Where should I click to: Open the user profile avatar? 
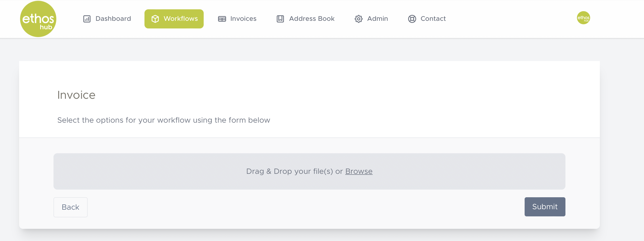click(x=583, y=18)
